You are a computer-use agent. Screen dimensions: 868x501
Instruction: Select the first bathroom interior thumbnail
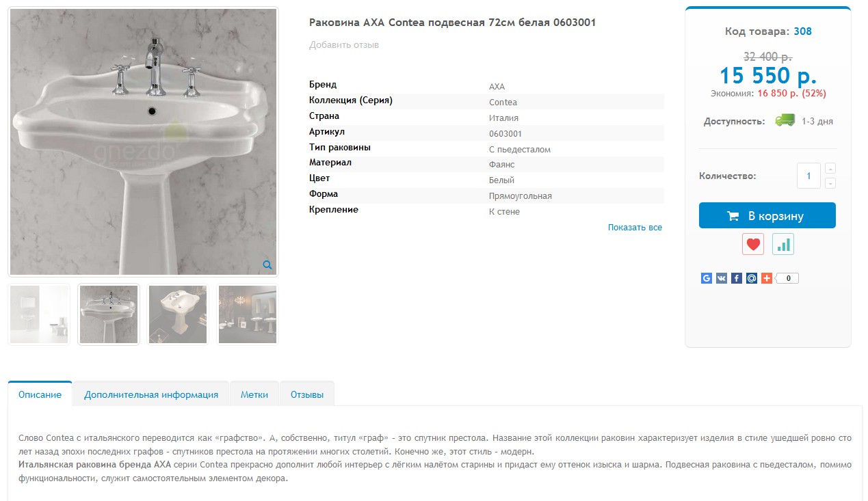click(39, 314)
